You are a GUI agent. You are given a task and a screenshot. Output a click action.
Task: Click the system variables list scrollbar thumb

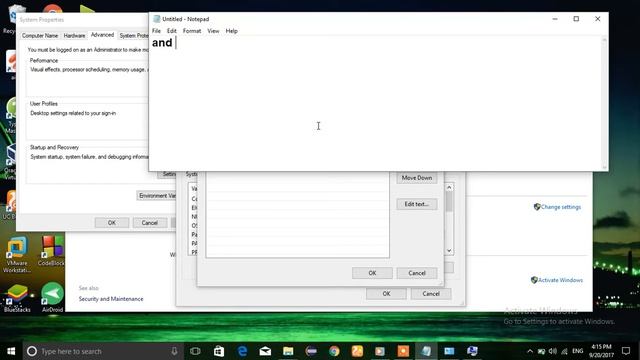[x=449, y=202]
